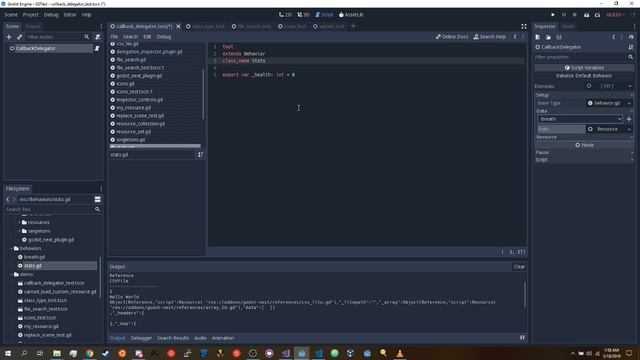
Task: Open Search Help
Action: point(489,37)
